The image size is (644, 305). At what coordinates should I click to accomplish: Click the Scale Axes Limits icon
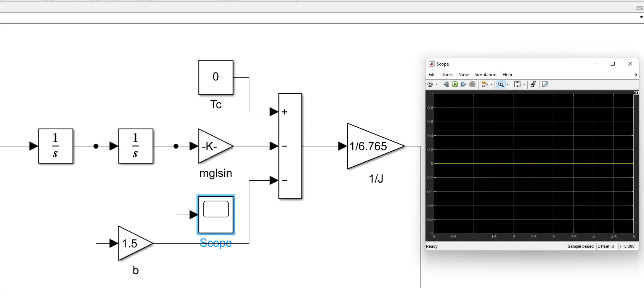pyautogui.click(x=517, y=85)
